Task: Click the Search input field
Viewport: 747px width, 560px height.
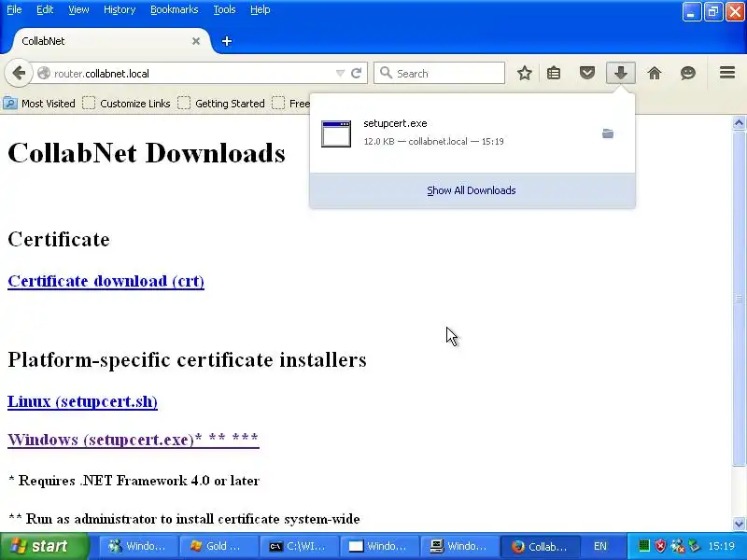Action: (x=439, y=74)
